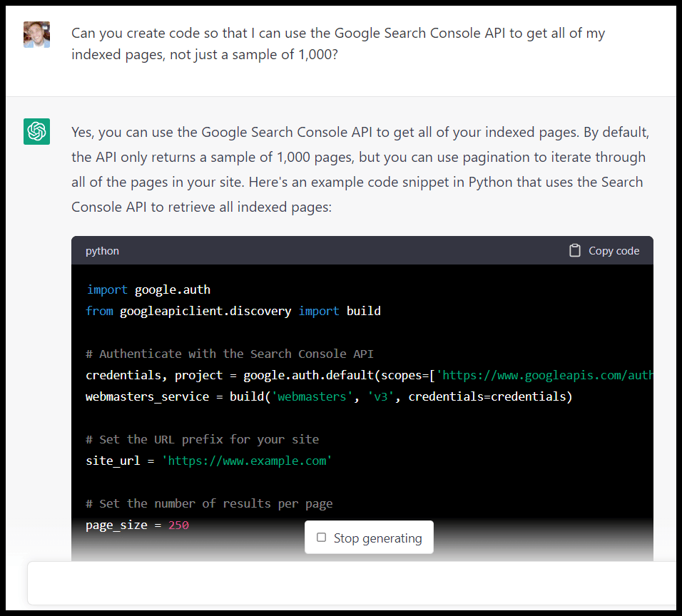Click the user's question about indexed pages
682x616 pixels.
tap(338, 43)
